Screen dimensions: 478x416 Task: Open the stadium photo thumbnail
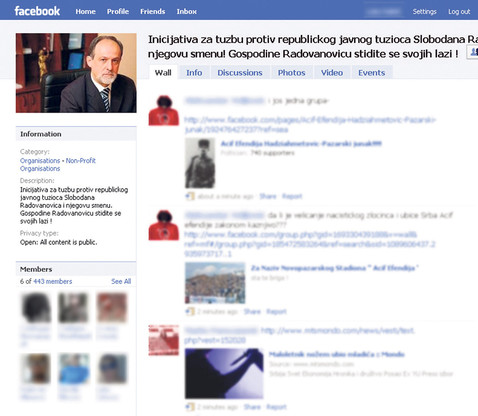pos(215,283)
